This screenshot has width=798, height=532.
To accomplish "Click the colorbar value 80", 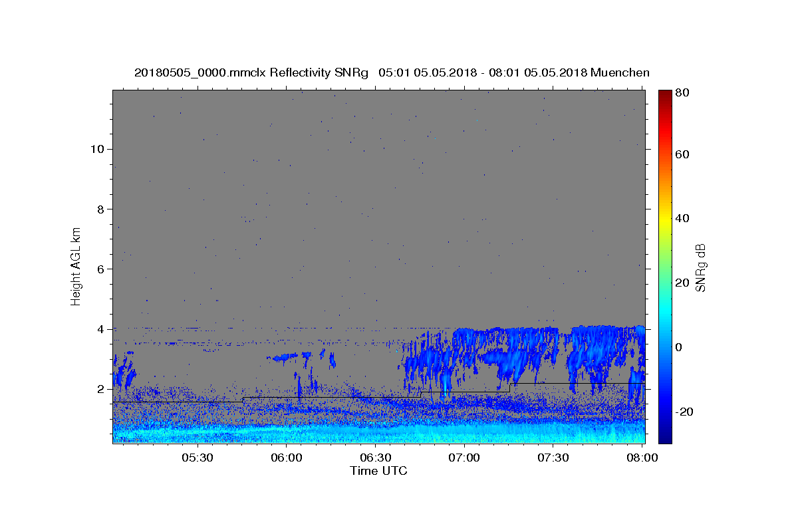I will pos(683,93).
